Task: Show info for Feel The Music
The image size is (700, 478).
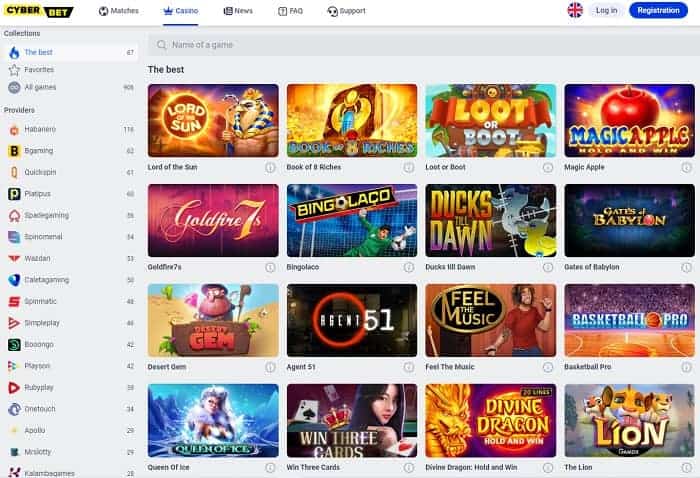Action: (x=548, y=367)
